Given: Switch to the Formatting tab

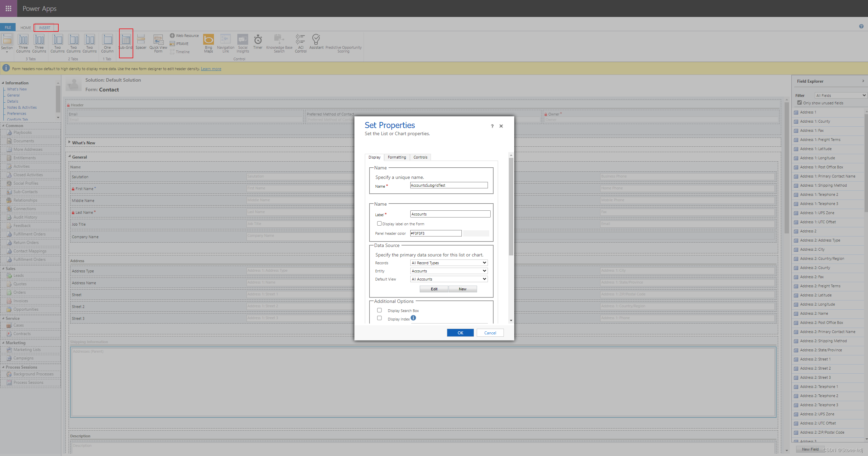Looking at the screenshot, I should coord(397,157).
